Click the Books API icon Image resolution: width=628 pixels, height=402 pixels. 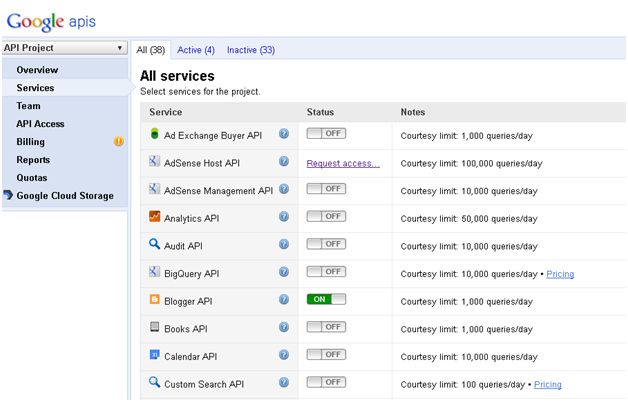tap(154, 327)
